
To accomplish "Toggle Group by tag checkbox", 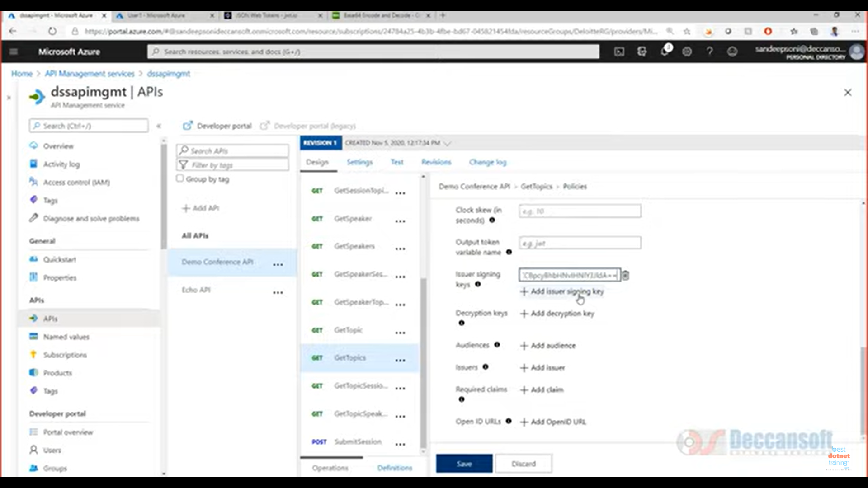I will tap(180, 178).
